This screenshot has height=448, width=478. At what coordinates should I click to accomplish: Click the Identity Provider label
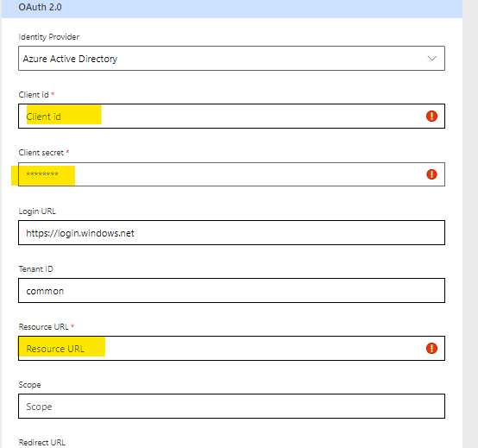(49, 37)
